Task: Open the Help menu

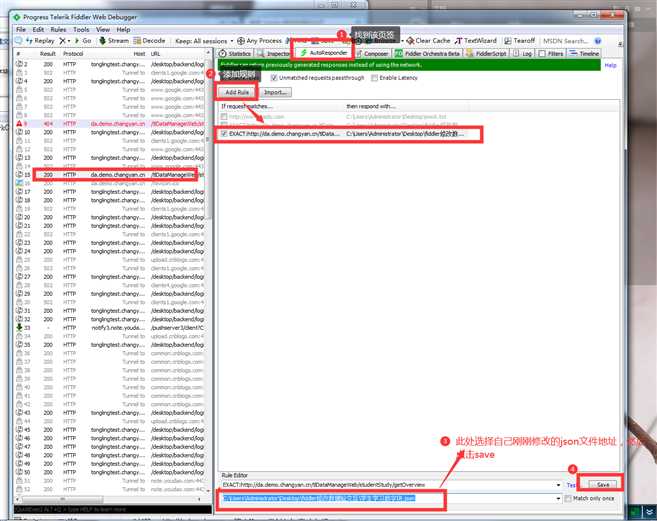Action: [x=123, y=30]
